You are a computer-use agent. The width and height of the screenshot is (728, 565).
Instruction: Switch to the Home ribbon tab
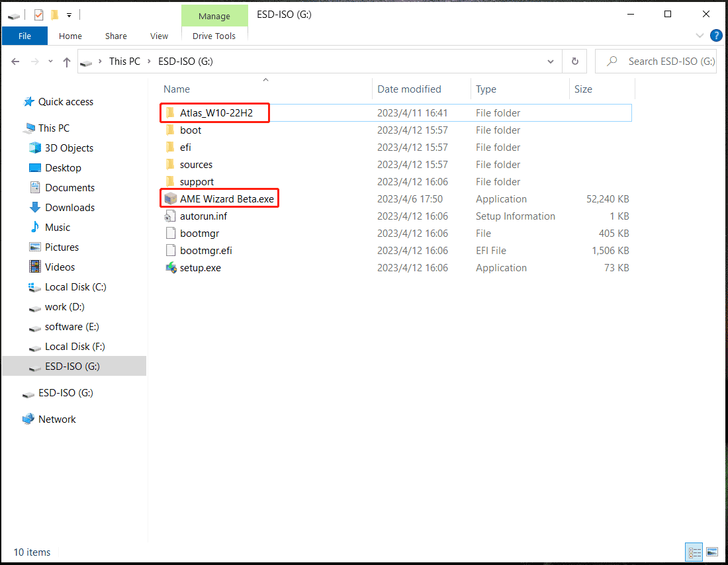click(70, 36)
